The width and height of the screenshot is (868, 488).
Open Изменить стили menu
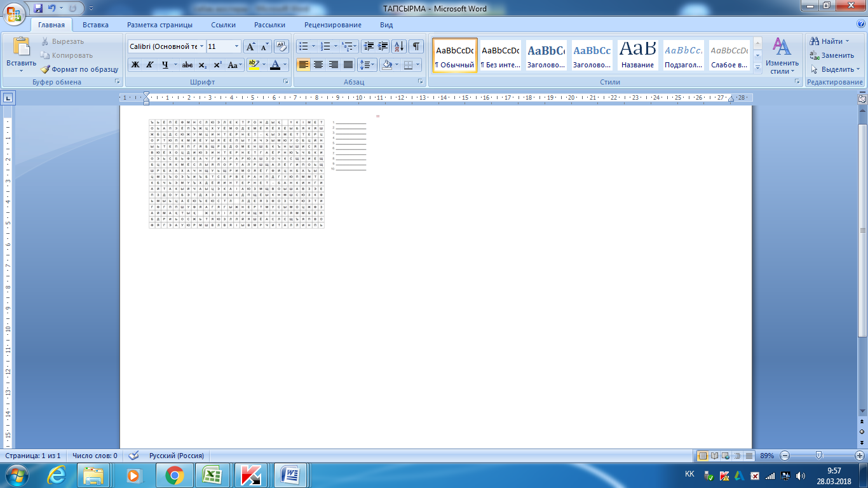[x=782, y=56]
